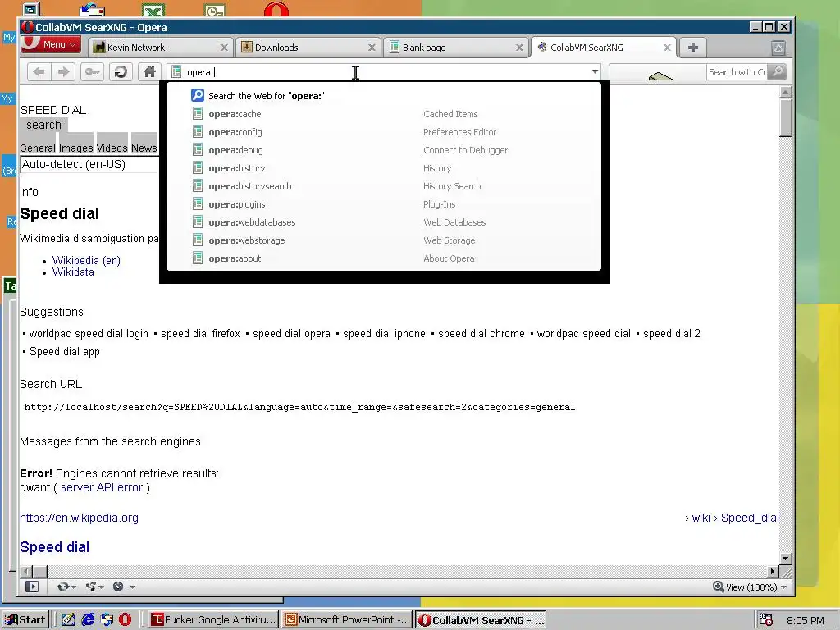
Task: Open the https://en.wikipedia.org link
Action: (x=79, y=518)
